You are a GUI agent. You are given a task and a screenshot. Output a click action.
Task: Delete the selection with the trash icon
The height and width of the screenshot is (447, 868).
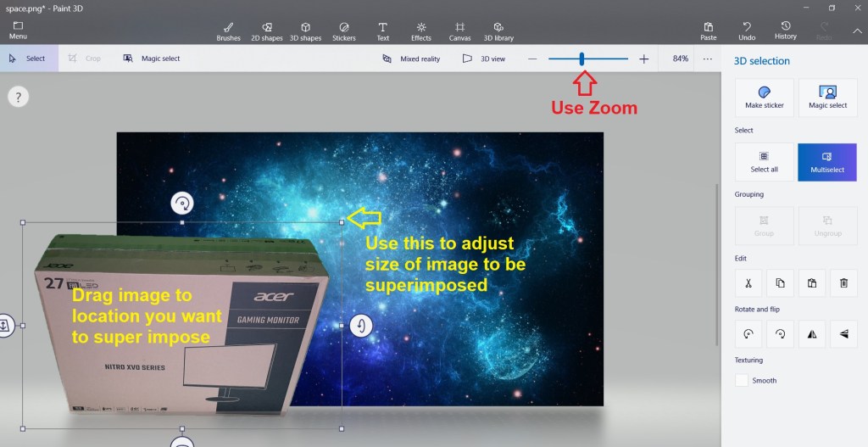pos(843,283)
